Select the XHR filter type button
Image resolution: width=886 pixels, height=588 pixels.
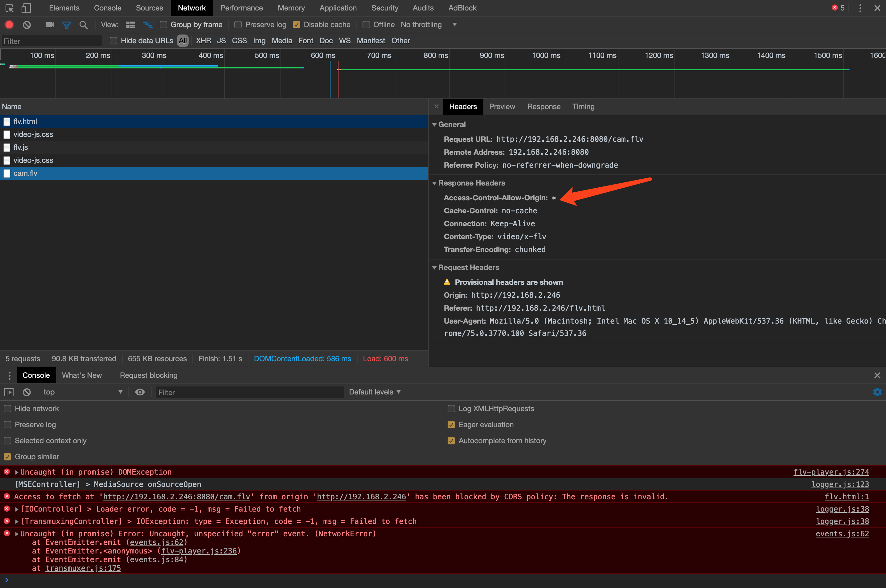pos(203,40)
